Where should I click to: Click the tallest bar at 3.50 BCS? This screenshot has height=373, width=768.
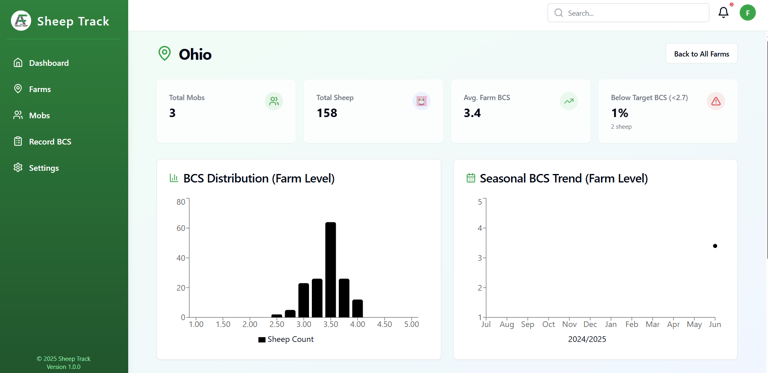[x=331, y=270]
